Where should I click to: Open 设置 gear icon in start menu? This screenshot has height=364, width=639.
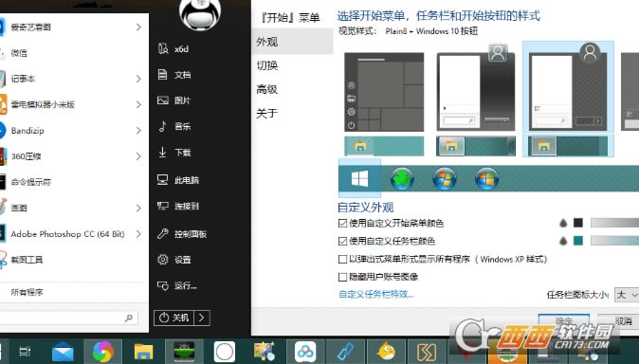[x=163, y=259]
